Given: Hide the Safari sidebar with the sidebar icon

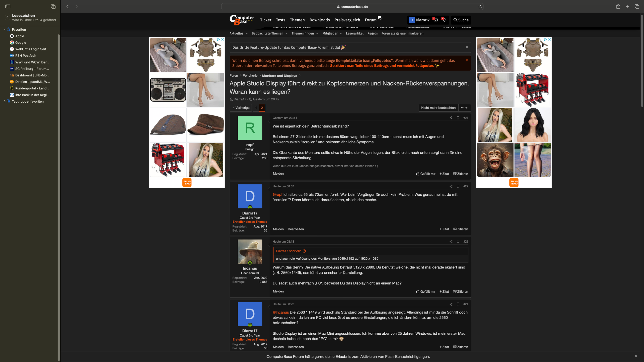Looking at the screenshot, I should (x=8, y=7).
